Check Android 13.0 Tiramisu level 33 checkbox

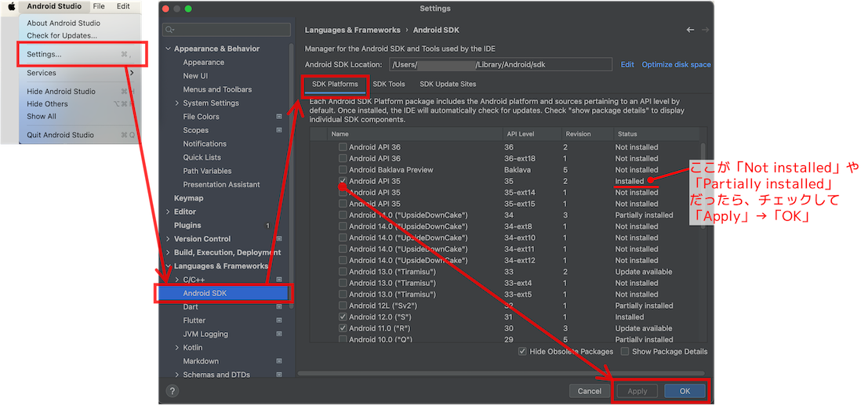click(x=343, y=272)
